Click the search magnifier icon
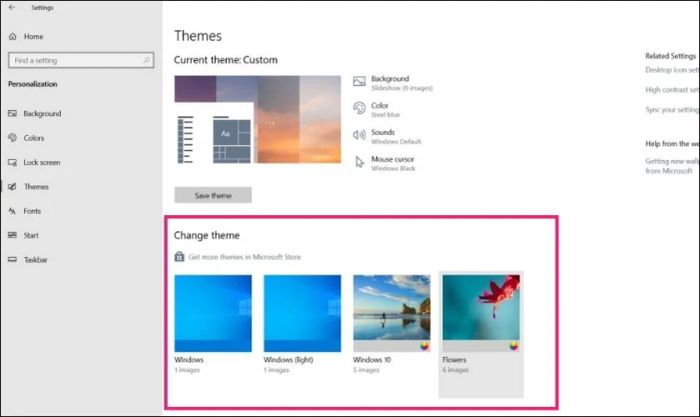The image size is (700, 417). coord(146,60)
